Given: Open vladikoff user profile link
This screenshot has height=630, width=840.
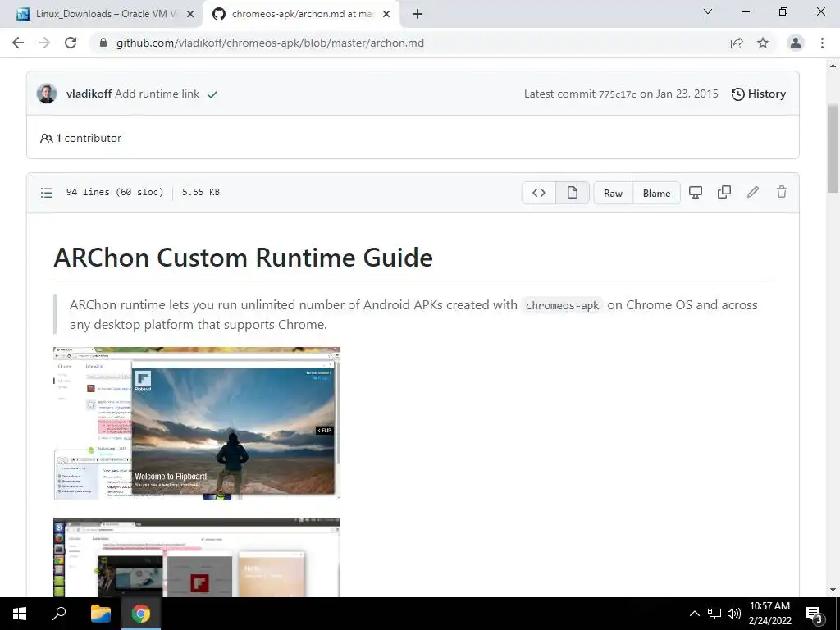Looking at the screenshot, I should tap(89, 94).
